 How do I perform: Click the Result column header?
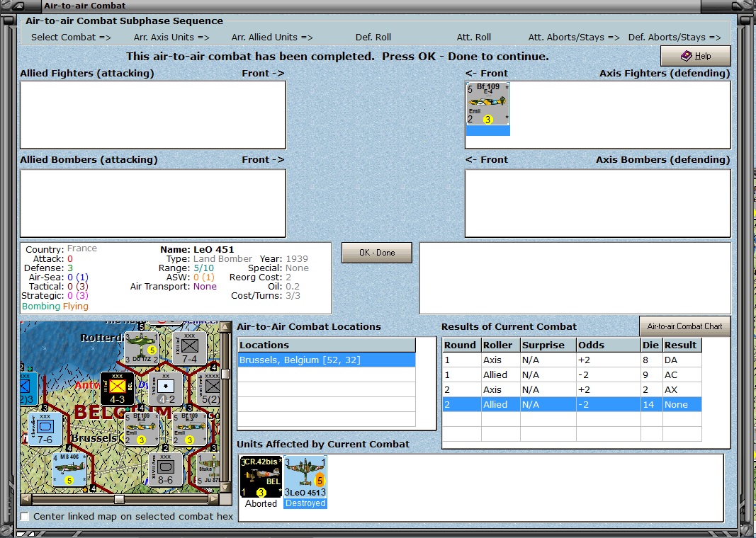point(682,345)
